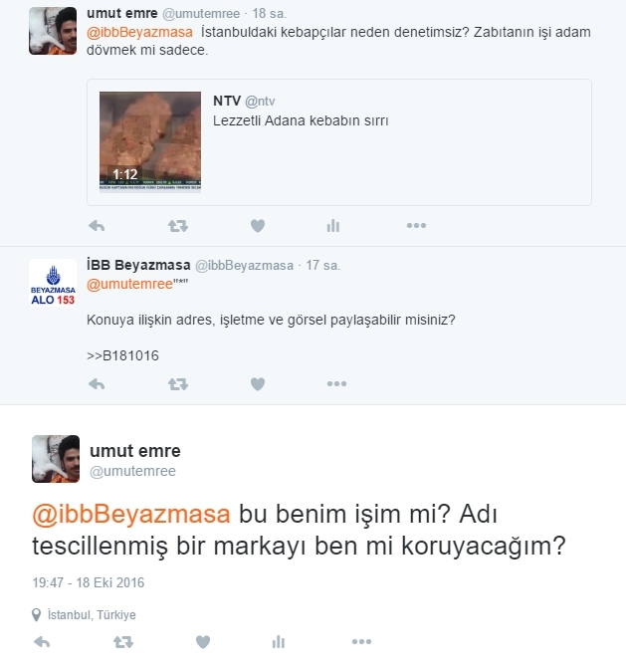Open the @umutemree mention in Beyazmasa reply
Viewport: 626px width, 672px height.
(x=129, y=284)
